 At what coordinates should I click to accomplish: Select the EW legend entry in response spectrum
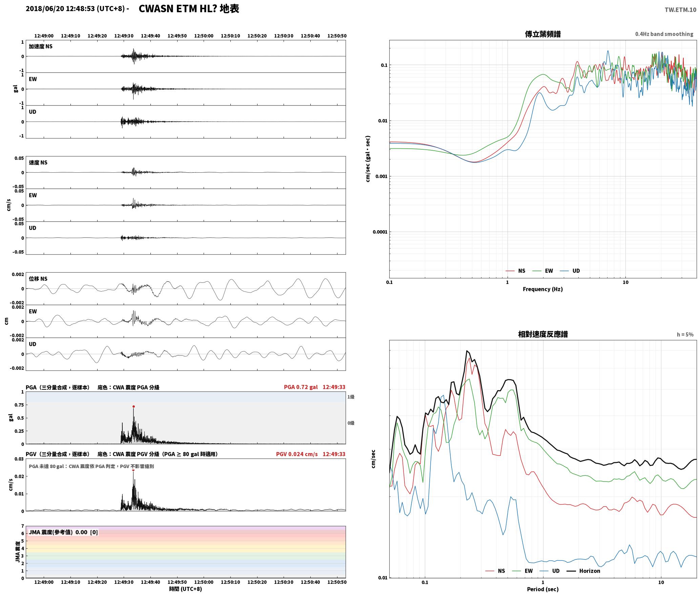522,571
